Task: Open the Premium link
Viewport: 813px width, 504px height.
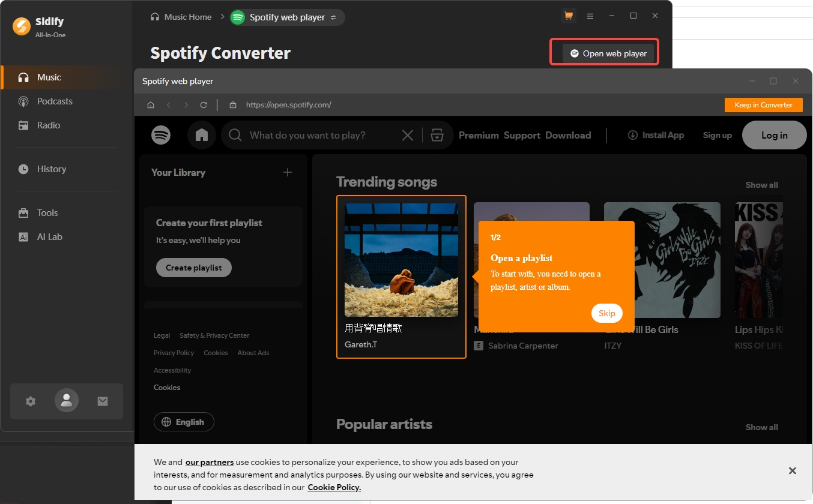Action: click(479, 136)
